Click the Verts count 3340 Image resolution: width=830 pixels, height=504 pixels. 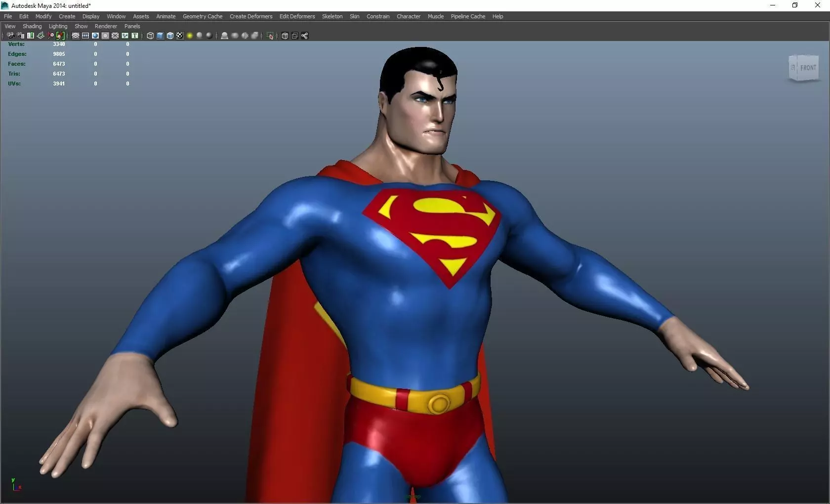click(x=59, y=44)
